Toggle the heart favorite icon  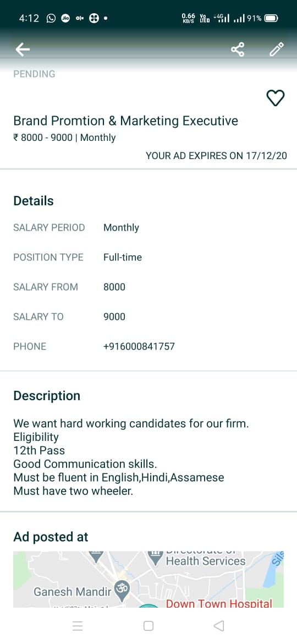pos(275,98)
